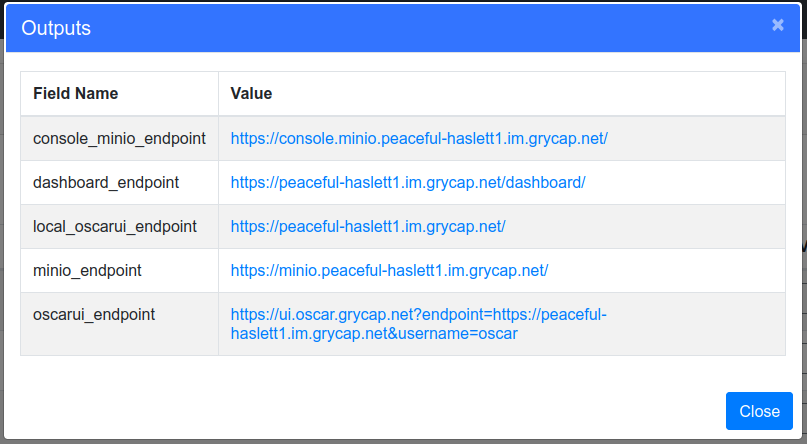Select the oscarui_endpoint field name cell
The image size is (807, 444).
point(94,315)
